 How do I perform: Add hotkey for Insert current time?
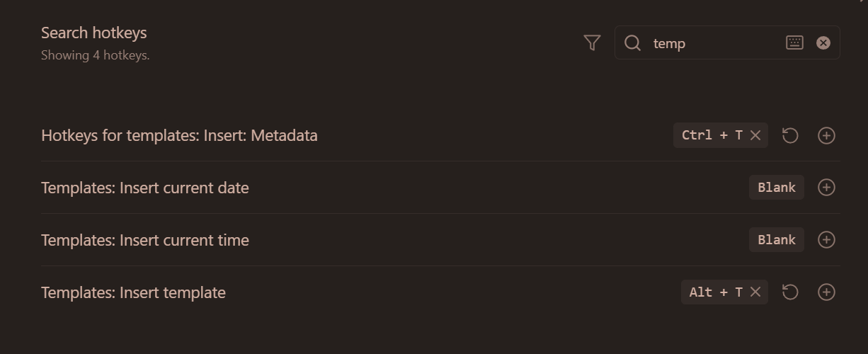(x=826, y=240)
